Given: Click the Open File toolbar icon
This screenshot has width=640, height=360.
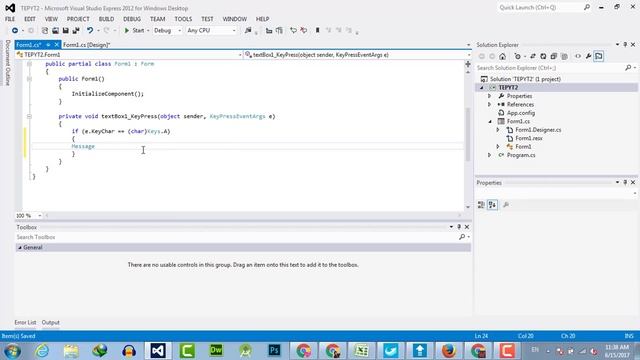Looking at the screenshot, I should click(x=55, y=31).
